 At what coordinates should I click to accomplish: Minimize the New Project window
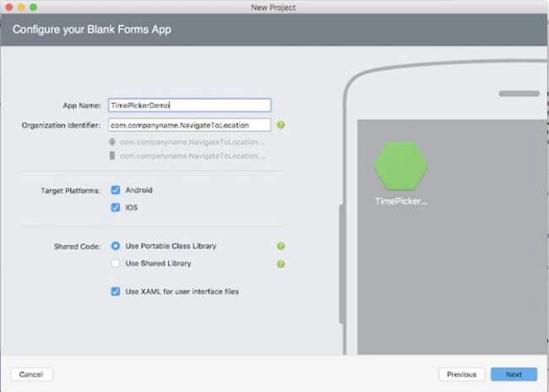(x=21, y=8)
